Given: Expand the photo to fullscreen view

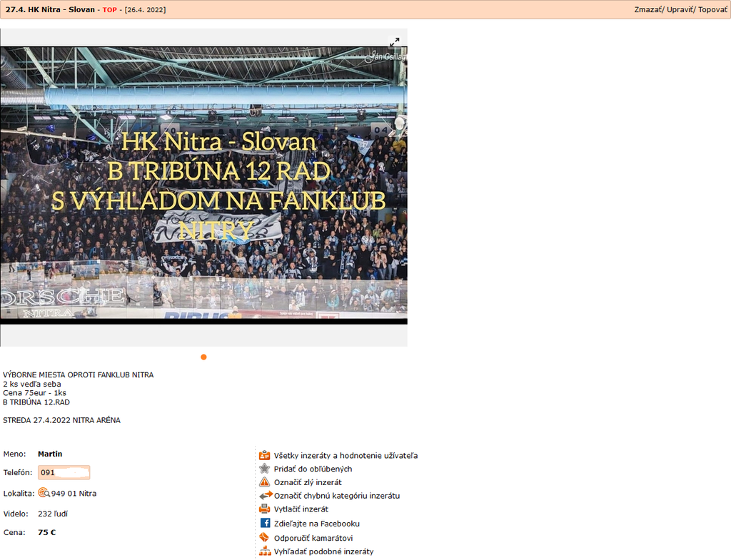Looking at the screenshot, I should [394, 42].
